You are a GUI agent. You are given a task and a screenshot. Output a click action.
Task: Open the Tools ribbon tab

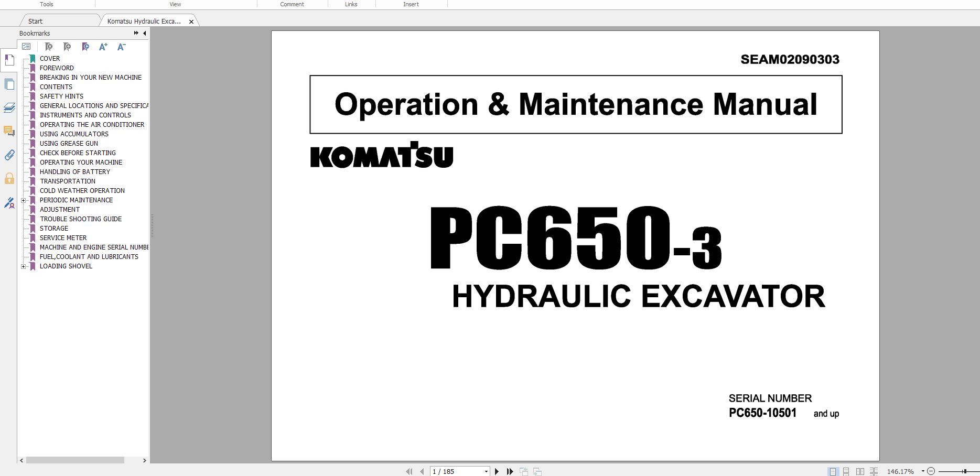click(47, 4)
